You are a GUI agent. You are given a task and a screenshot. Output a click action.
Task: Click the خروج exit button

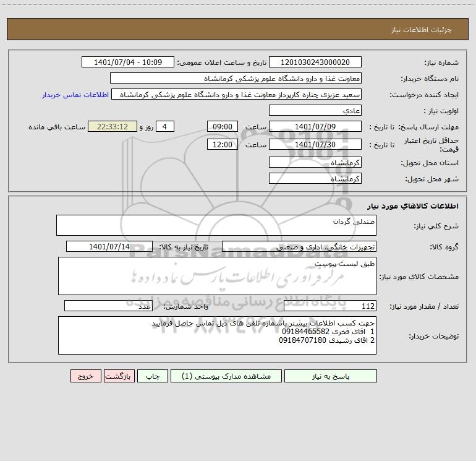click(85, 376)
